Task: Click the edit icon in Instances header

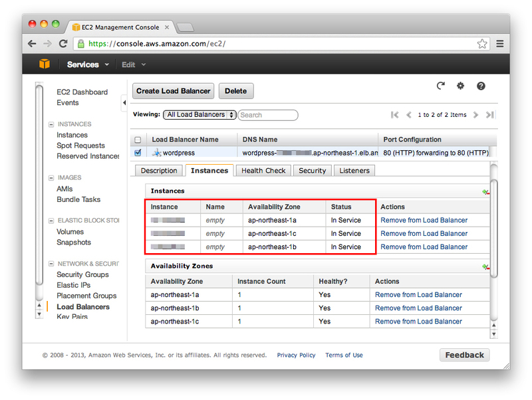Action: tap(485, 192)
